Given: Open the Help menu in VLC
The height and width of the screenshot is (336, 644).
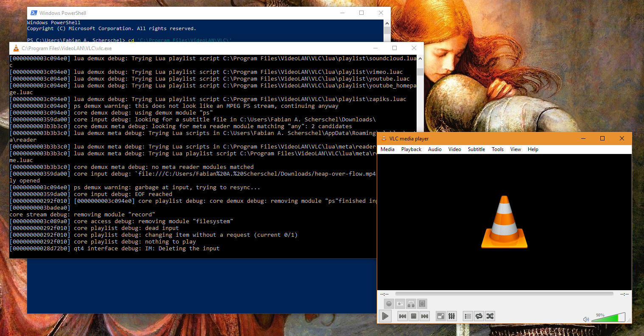Looking at the screenshot, I should click(533, 149).
